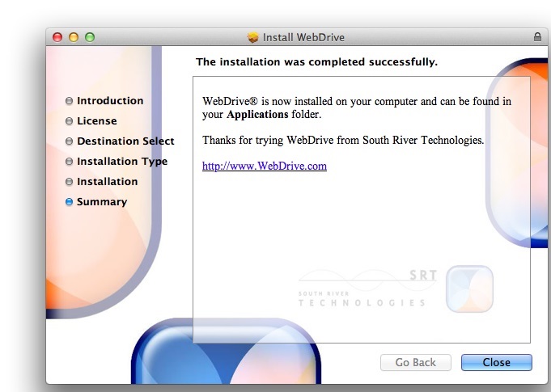Click the blue bullet next to Summary
Viewport: 551px width, 392px height.
[70, 202]
